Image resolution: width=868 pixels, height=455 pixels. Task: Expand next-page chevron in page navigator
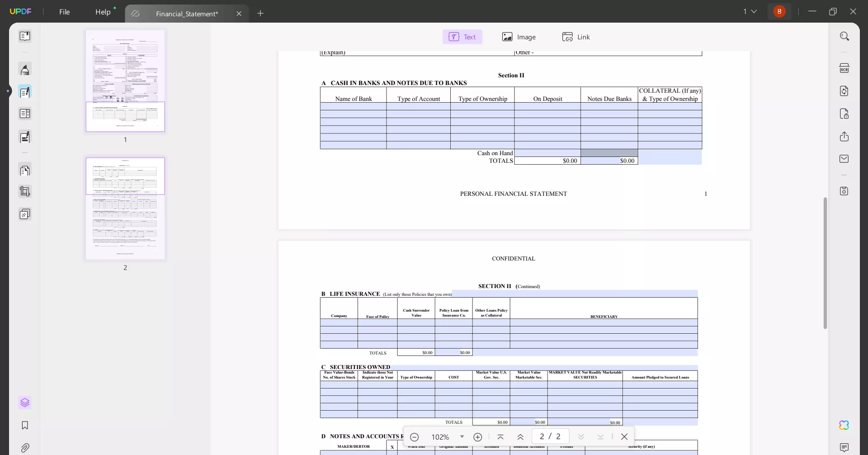[582, 436]
